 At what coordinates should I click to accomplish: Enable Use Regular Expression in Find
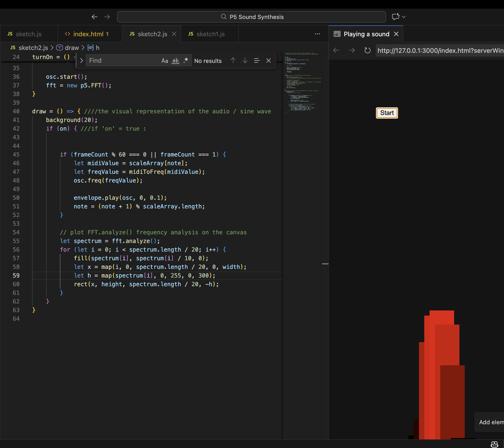[x=186, y=61]
